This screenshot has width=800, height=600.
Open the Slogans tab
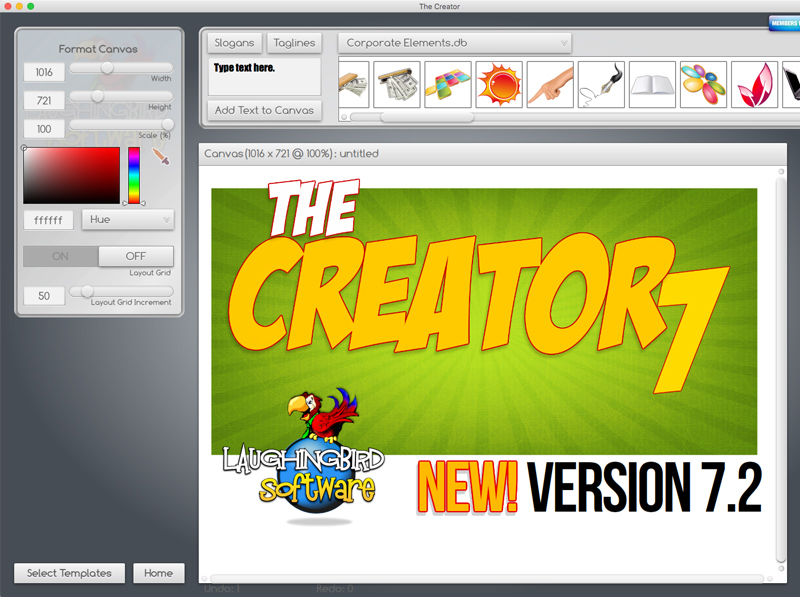pyautogui.click(x=234, y=43)
